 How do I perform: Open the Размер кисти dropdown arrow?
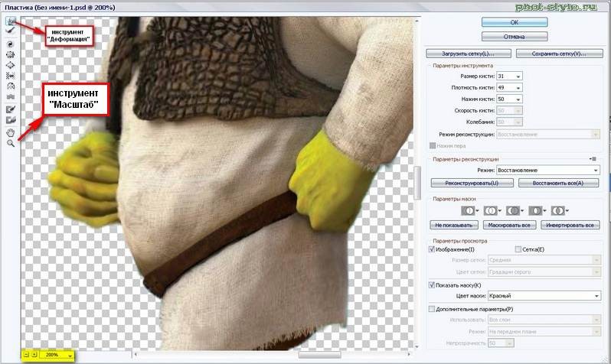coord(518,76)
